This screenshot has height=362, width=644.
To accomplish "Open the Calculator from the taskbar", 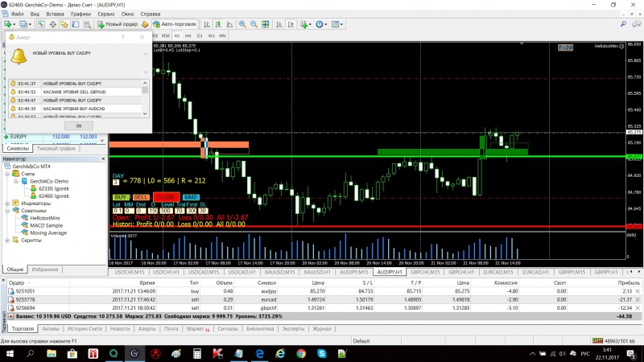I will [x=197, y=353].
